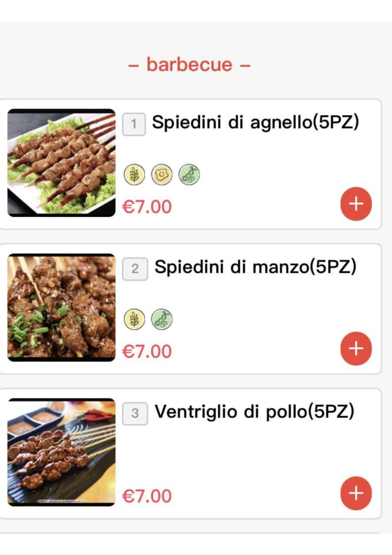Click the number 1 item badge
The height and width of the screenshot is (555, 392).
(134, 124)
